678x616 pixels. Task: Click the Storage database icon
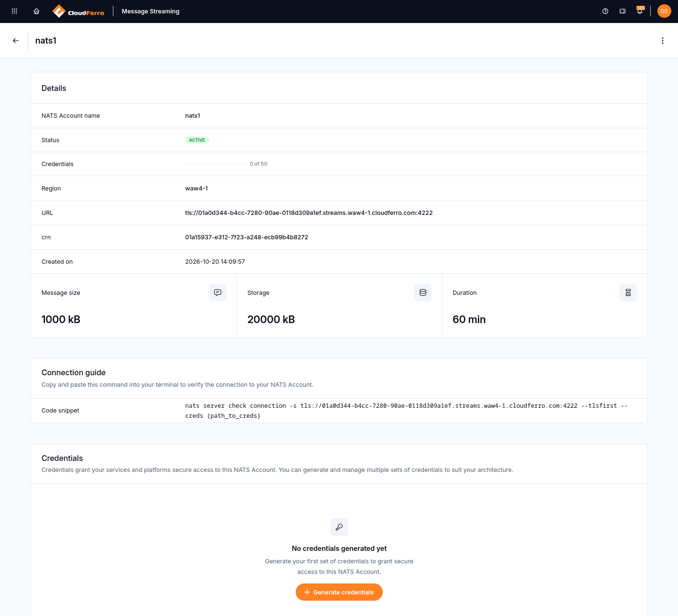point(423,292)
